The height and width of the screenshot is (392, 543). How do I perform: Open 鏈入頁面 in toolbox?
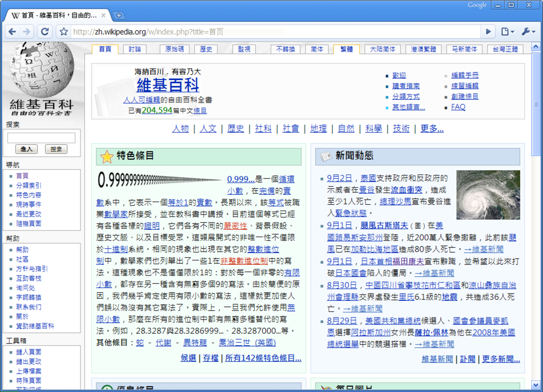(x=29, y=352)
